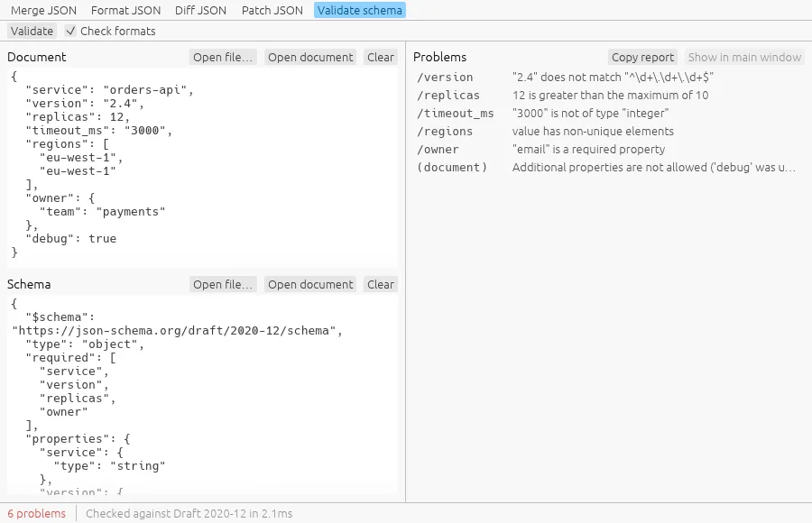The image size is (812, 523).
Task: Open file for the Document panel
Action: click(x=223, y=57)
